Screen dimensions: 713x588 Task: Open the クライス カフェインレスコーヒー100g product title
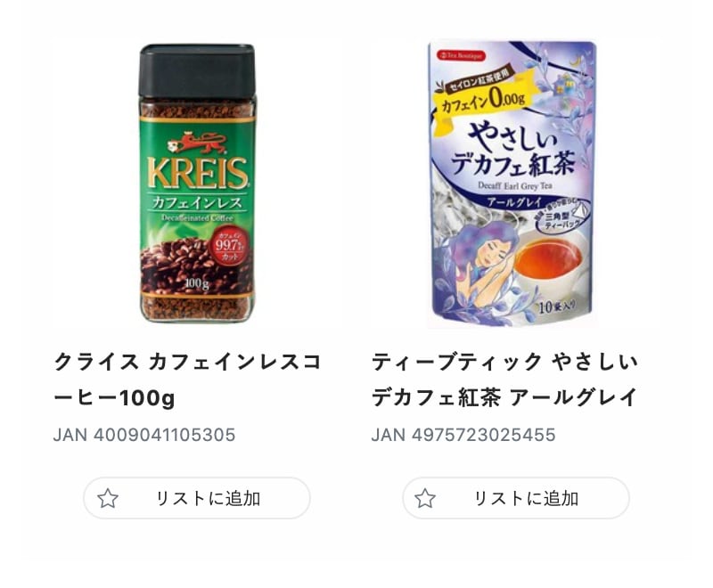point(187,380)
